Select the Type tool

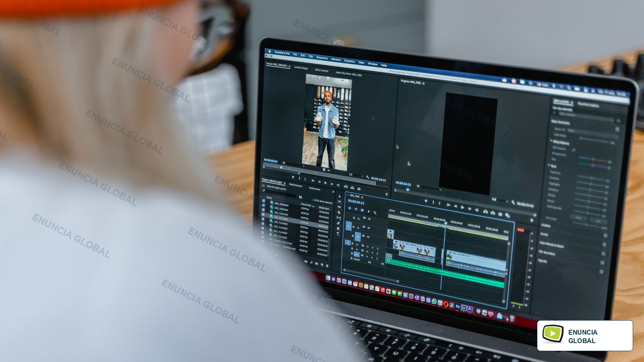pos(338,234)
